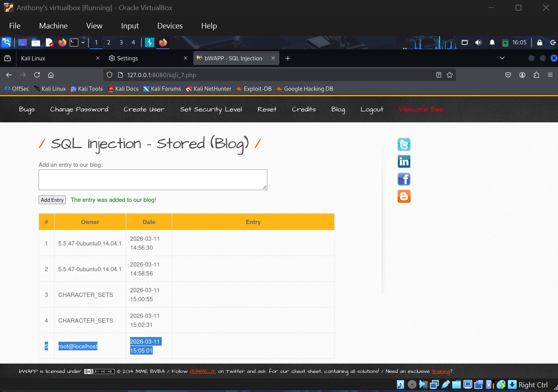
Task: Open the Kali Tools bookmark
Action: 87,89
